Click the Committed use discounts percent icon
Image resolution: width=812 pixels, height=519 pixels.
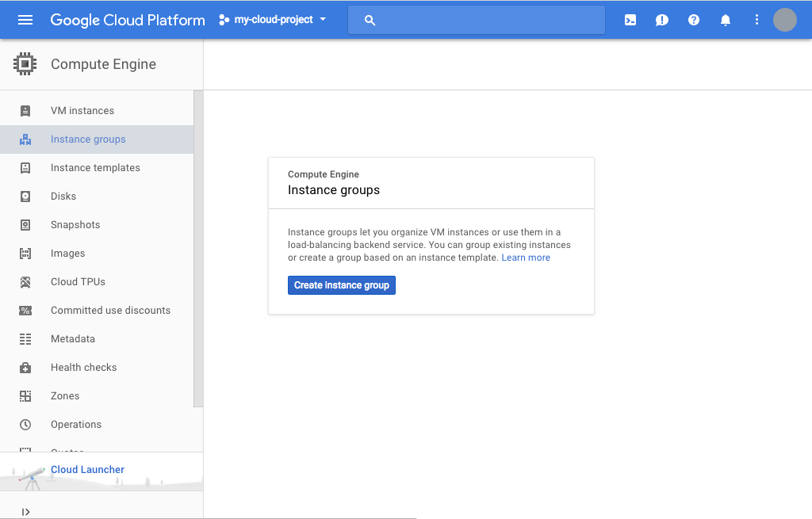[x=25, y=311]
